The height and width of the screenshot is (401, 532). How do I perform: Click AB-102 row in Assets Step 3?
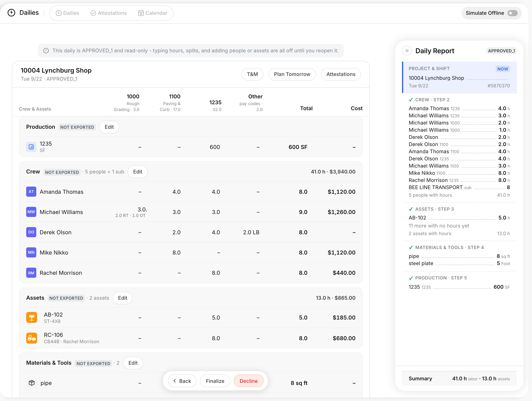coord(459,218)
